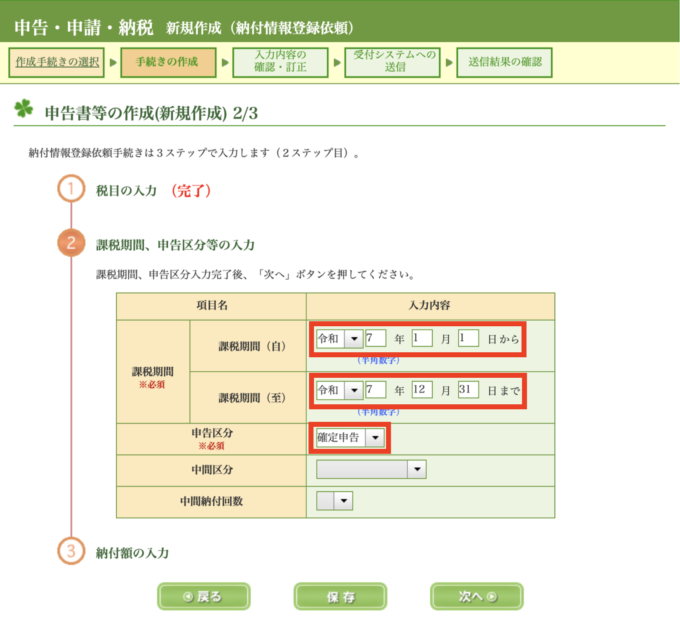The width and height of the screenshot is (680, 627).
Task: Open 申告区分 dropdown showing 確定申告
Action: (x=350, y=438)
